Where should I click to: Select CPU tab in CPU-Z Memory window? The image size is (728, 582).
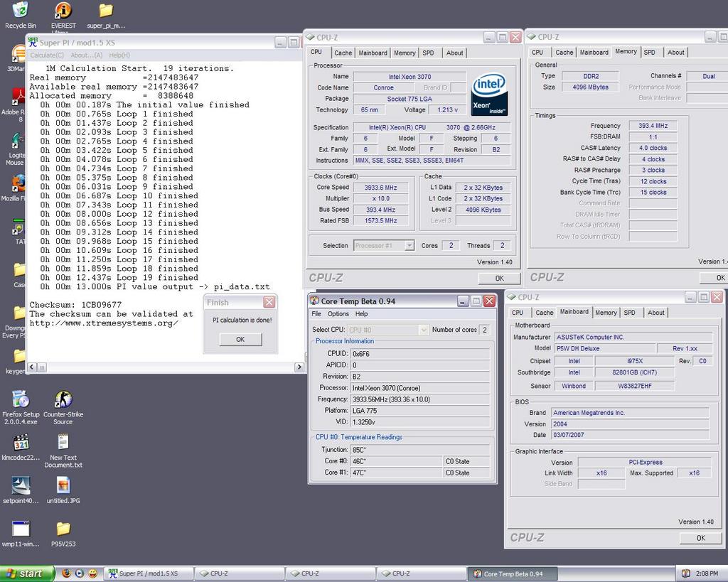click(537, 53)
